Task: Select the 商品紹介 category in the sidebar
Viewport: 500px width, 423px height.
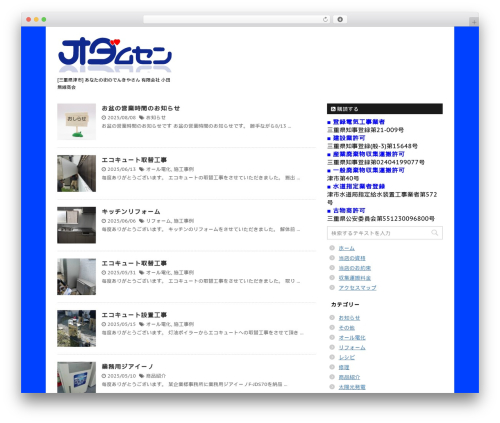Action: pyautogui.click(x=349, y=377)
